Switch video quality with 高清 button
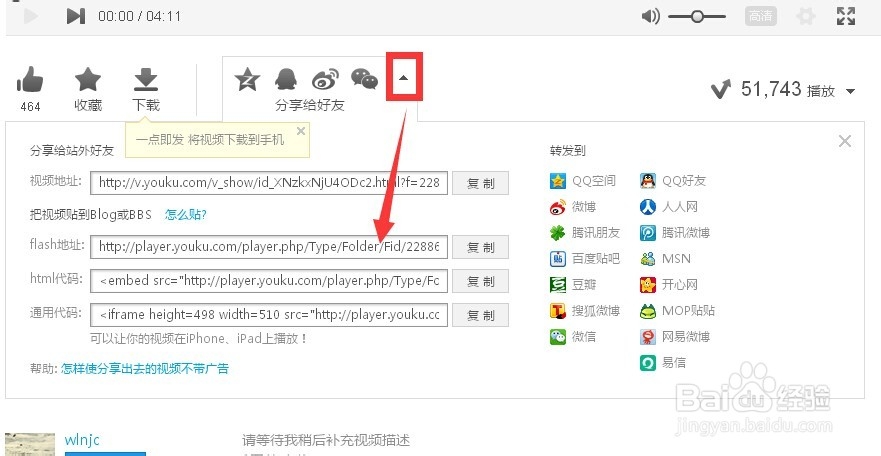Image resolution: width=881 pixels, height=456 pixels. point(760,16)
